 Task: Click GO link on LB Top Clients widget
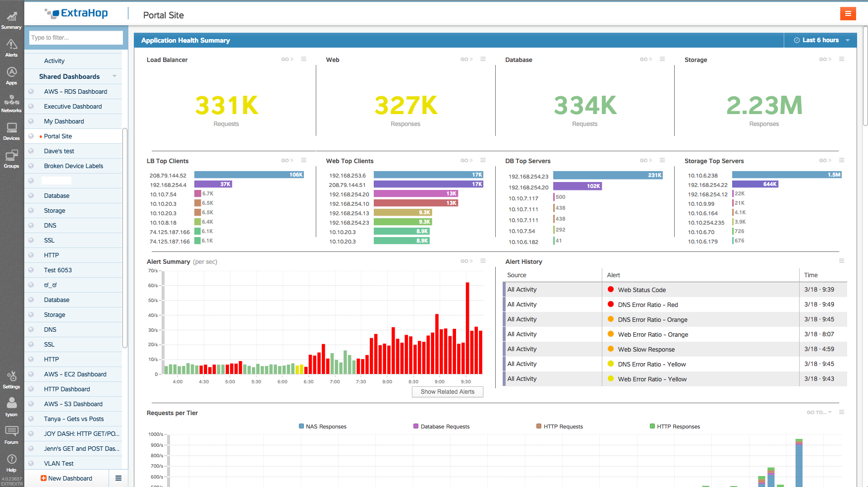click(x=288, y=161)
